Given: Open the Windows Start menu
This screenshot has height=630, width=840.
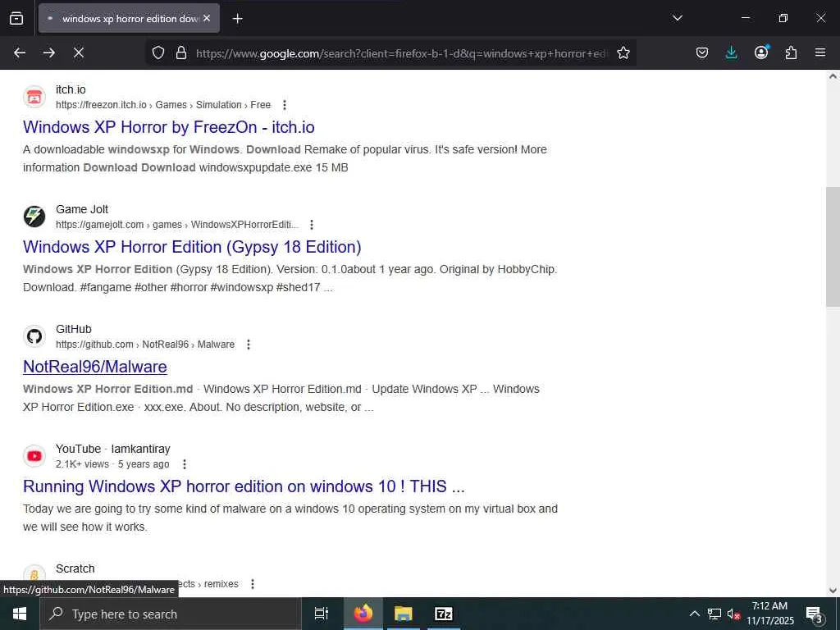Looking at the screenshot, I should [20, 614].
